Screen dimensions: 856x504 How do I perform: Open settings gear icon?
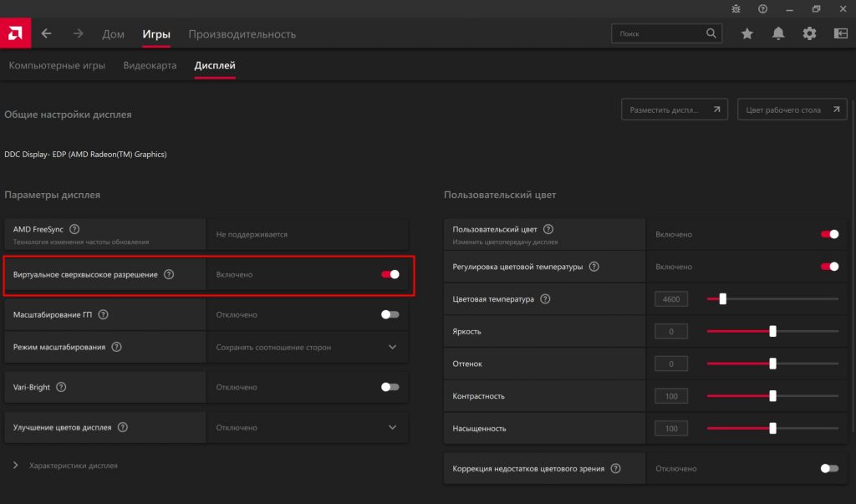(x=809, y=33)
